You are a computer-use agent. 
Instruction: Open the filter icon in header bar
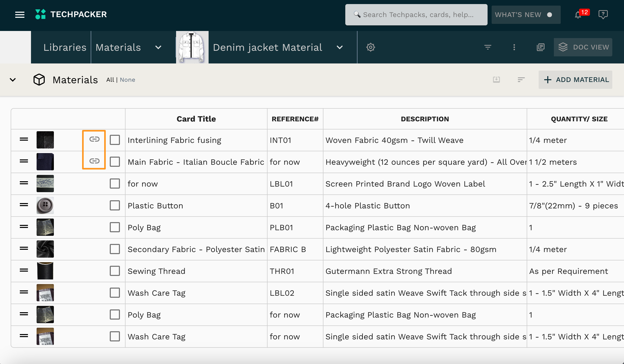[488, 47]
